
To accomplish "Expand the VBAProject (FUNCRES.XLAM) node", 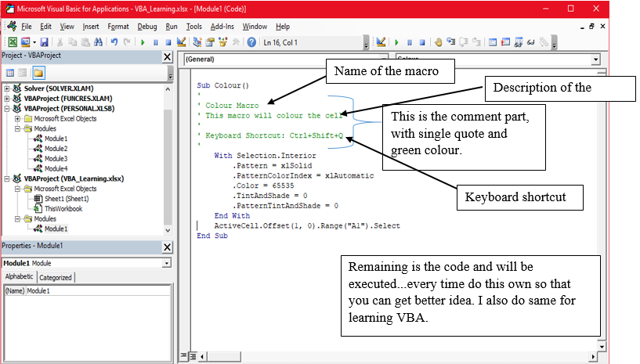I will pyautogui.click(x=7, y=99).
